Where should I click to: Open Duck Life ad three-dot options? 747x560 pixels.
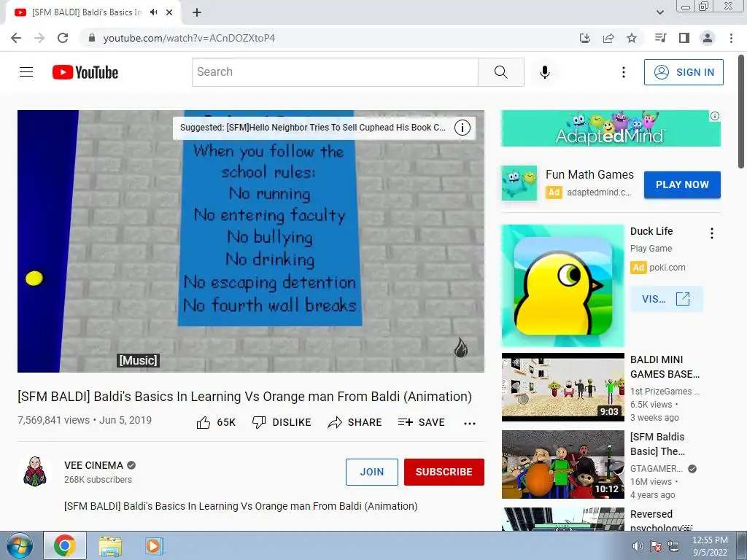pos(712,233)
